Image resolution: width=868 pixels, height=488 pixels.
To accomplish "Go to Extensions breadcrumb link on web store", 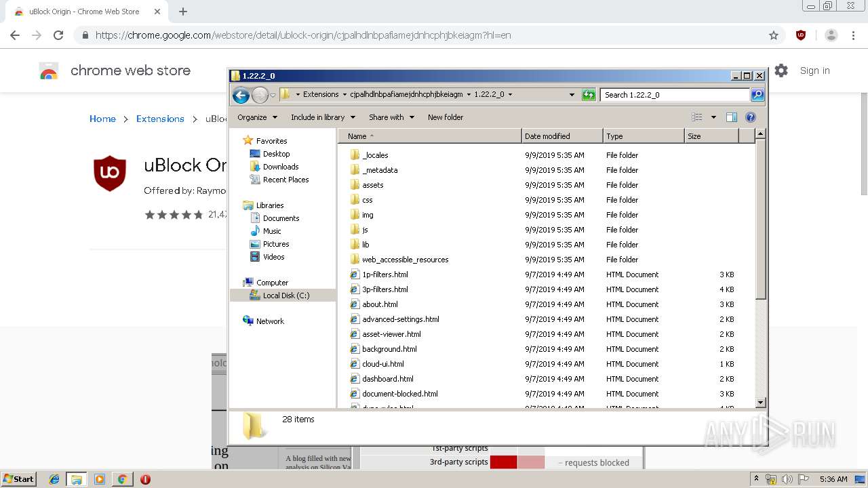I will coord(160,119).
